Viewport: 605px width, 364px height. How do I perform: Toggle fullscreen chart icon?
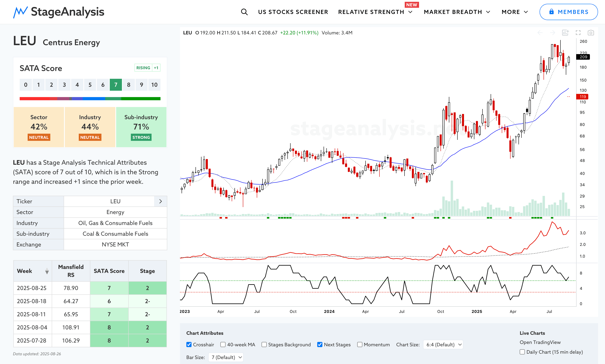click(578, 33)
